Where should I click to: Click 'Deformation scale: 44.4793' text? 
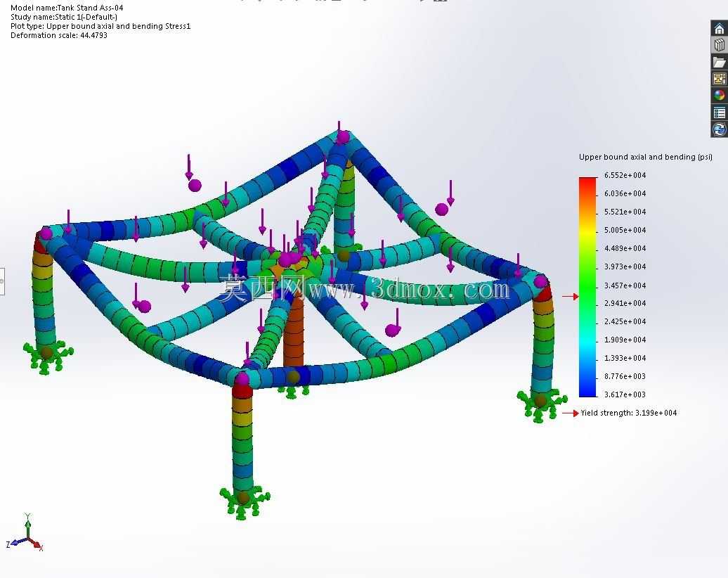click(x=59, y=35)
